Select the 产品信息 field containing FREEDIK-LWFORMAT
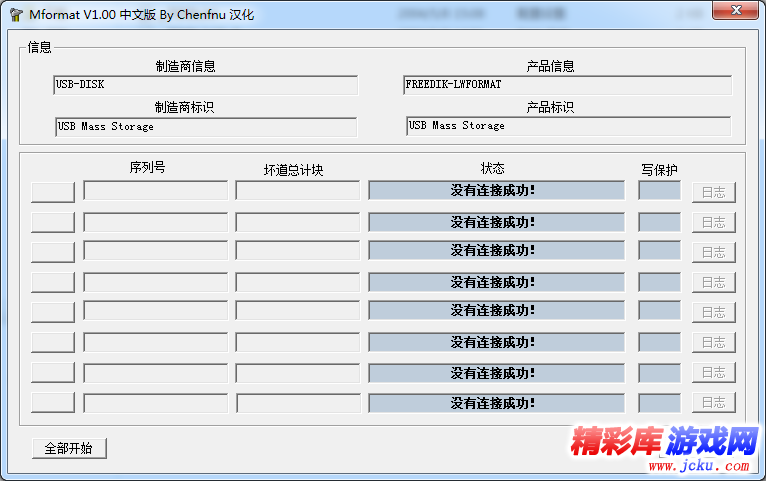Viewport: 766px width, 481px height. pos(568,85)
